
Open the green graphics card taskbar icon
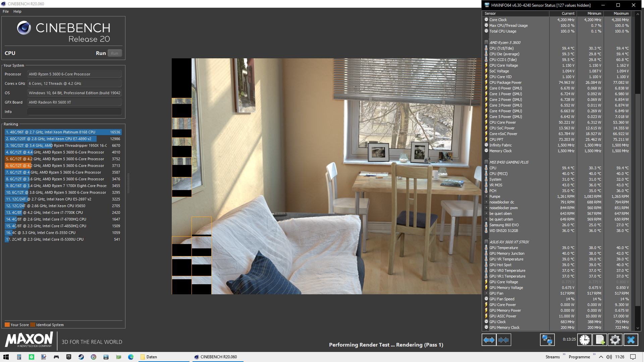tap(118, 357)
